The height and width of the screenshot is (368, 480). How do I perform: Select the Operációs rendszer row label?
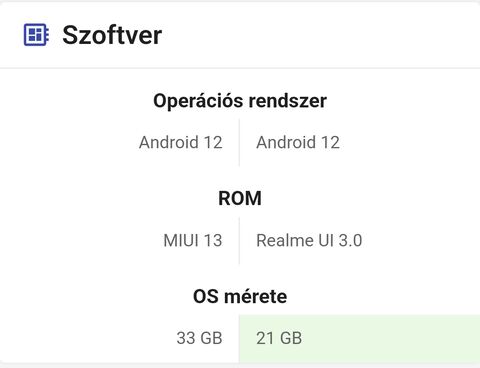pyautogui.click(x=240, y=101)
